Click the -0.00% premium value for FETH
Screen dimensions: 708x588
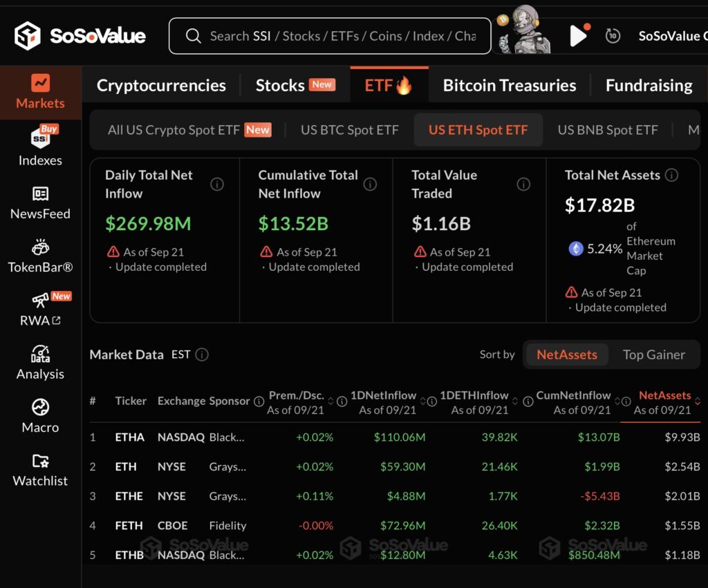pos(315,526)
